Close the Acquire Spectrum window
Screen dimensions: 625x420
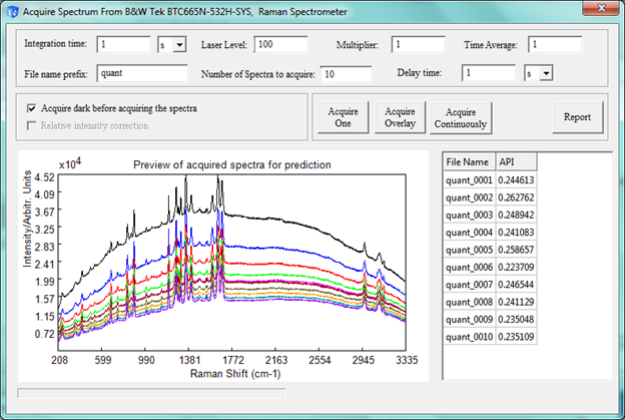601,8
